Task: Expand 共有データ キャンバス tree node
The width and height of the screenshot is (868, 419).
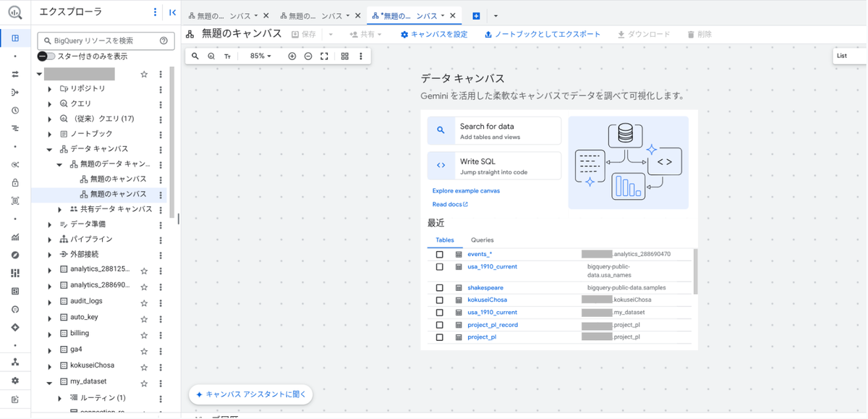Action: coord(60,210)
